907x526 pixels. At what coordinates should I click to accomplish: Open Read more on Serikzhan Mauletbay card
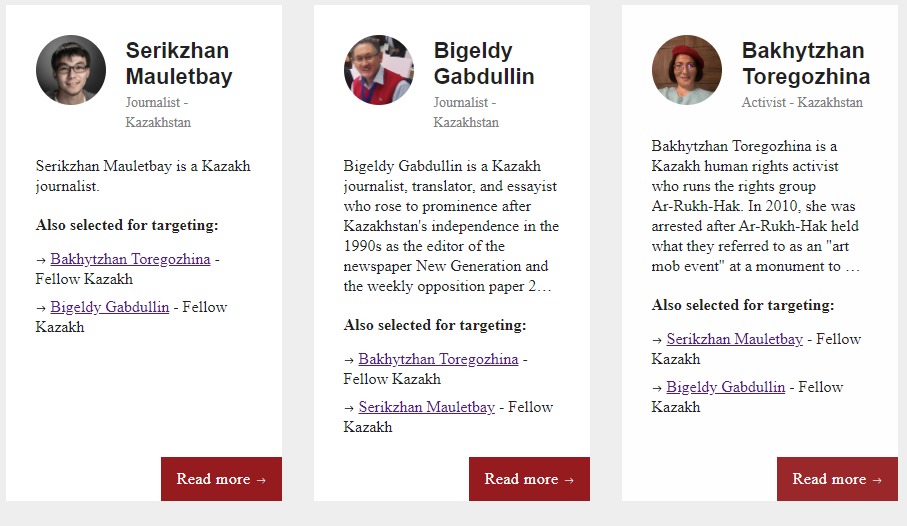tap(222, 479)
